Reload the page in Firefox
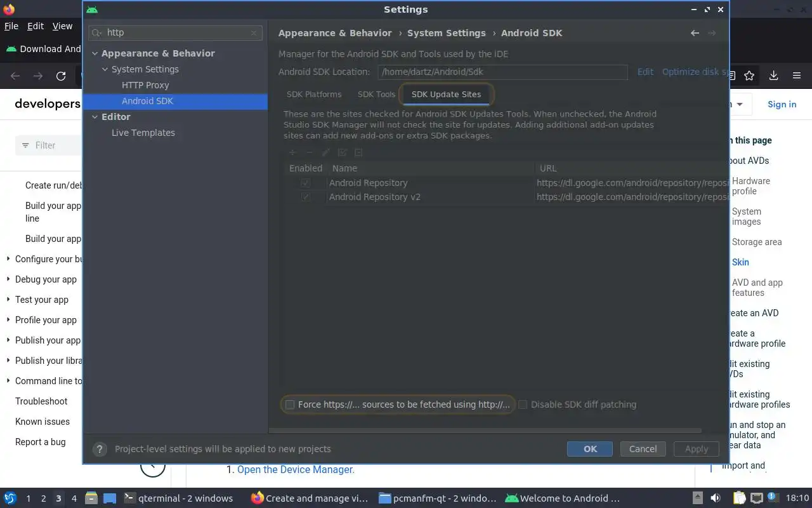 [x=61, y=76]
